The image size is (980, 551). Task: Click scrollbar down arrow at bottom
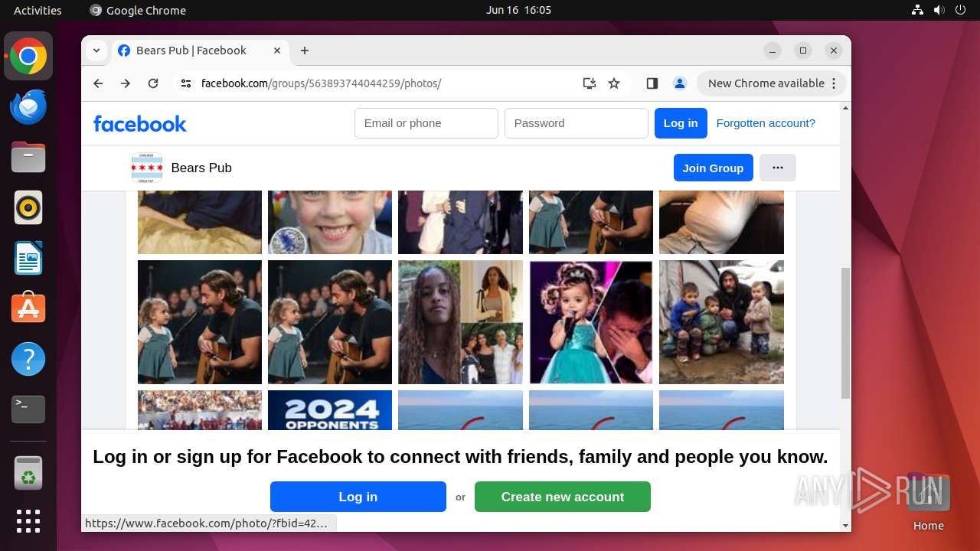click(845, 526)
